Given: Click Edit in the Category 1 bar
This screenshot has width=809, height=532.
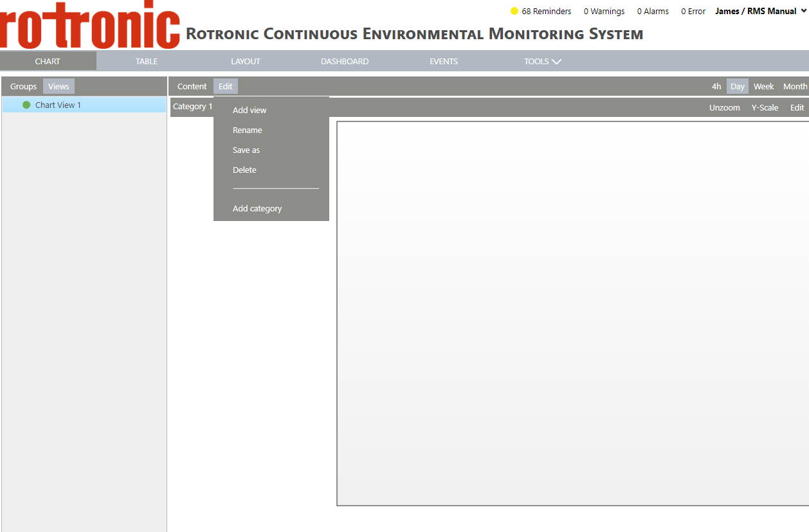Looking at the screenshot, I should click(x=797, y=107).
